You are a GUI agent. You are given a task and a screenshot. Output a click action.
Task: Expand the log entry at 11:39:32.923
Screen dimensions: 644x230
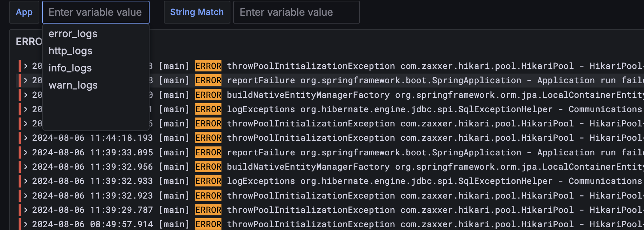(26, 196)
